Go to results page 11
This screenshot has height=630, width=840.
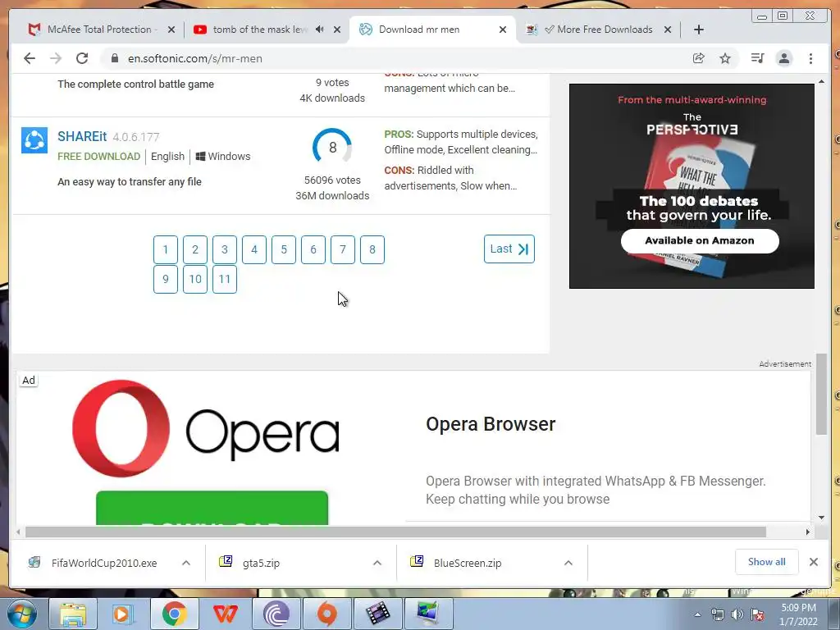point(225,279)
